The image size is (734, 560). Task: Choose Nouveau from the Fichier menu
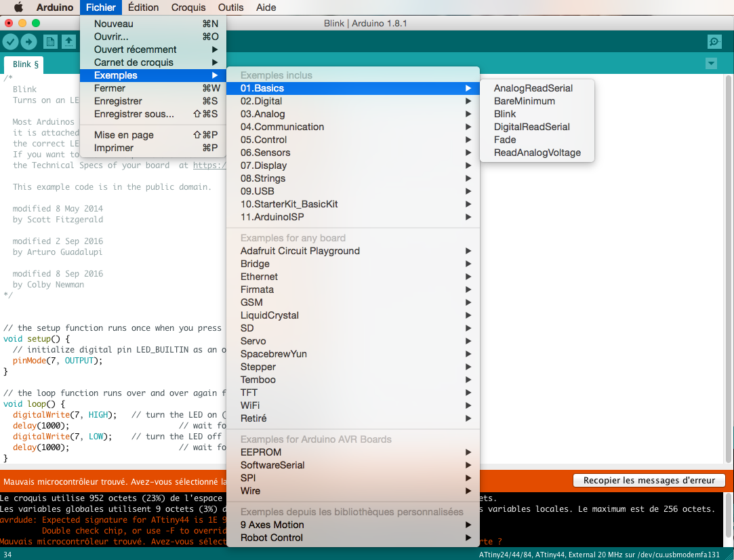click(153, 24)
